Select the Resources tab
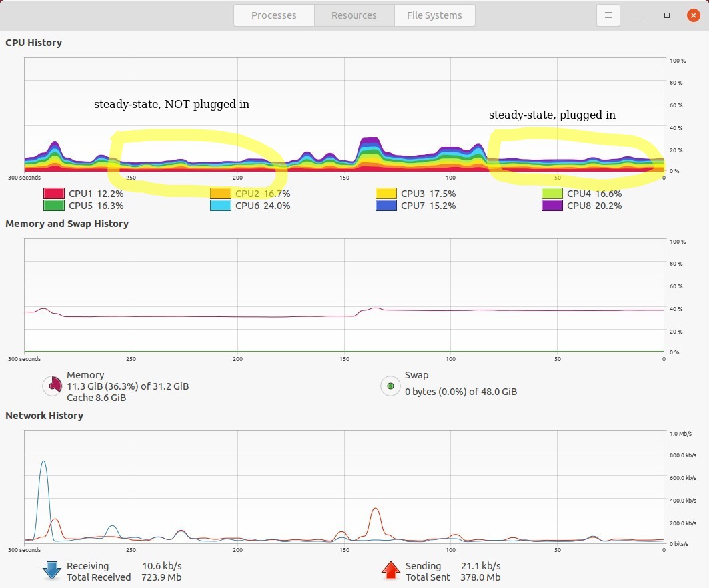709x588 pixels. 354,15
